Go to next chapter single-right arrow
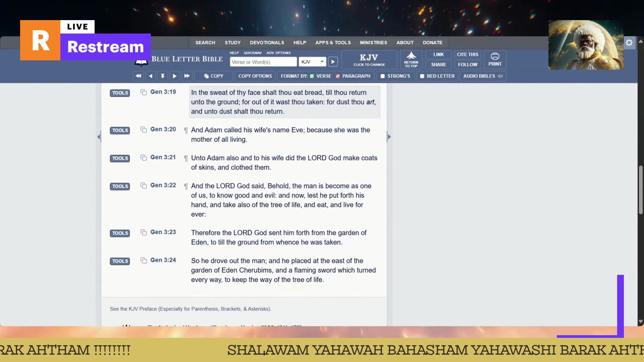 175,76
